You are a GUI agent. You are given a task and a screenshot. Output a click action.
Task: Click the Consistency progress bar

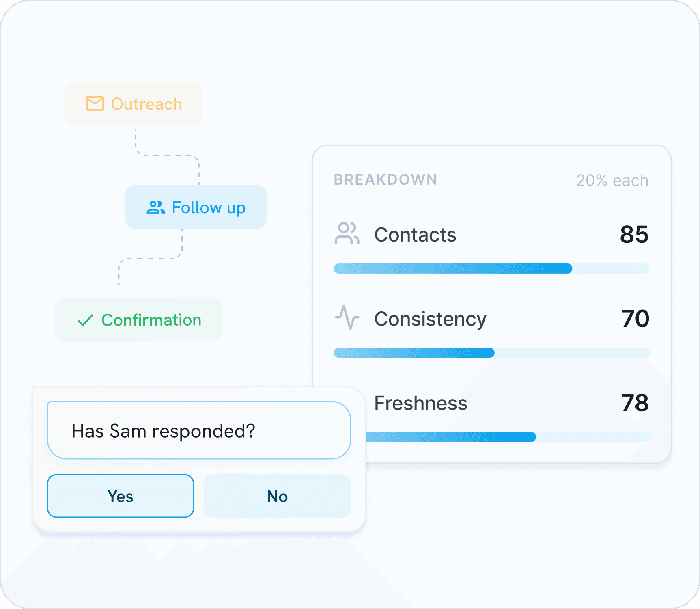[491, 353]
